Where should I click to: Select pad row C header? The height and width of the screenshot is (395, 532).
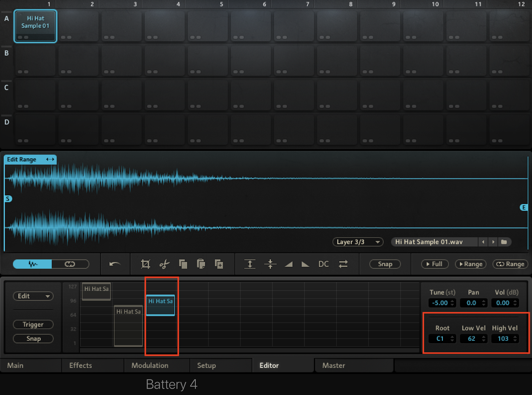pos(6,88)
